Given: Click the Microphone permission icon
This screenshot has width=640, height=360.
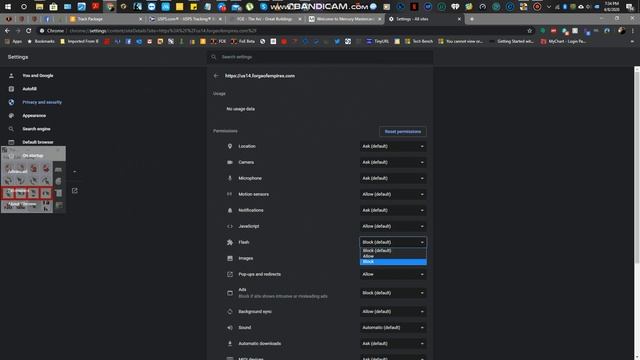Looking at the screenshot, I should pos(230,178).
